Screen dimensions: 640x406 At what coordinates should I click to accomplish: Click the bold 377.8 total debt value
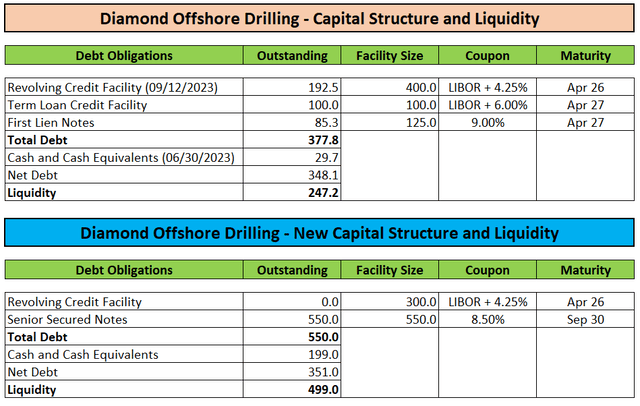[x=323, y=140]
